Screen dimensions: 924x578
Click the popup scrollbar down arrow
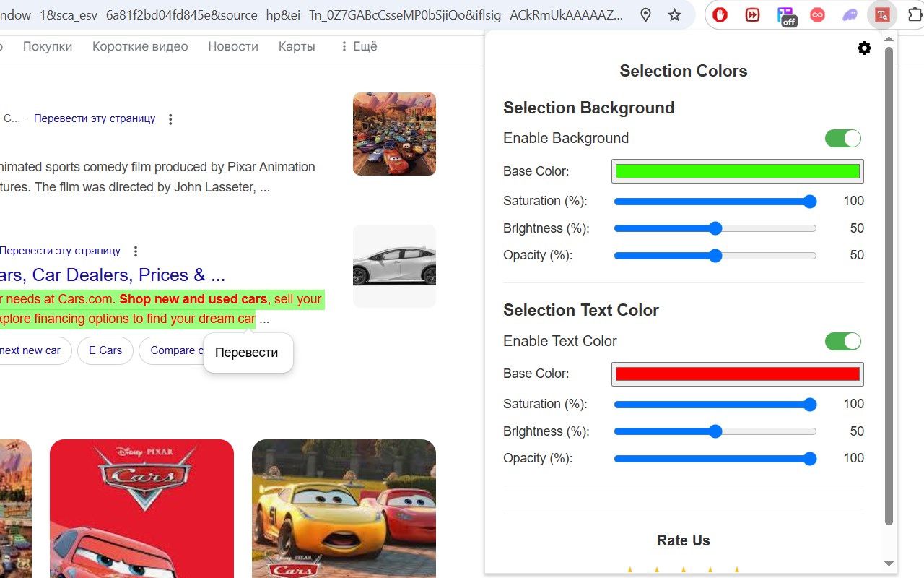[x=889, y=564]
